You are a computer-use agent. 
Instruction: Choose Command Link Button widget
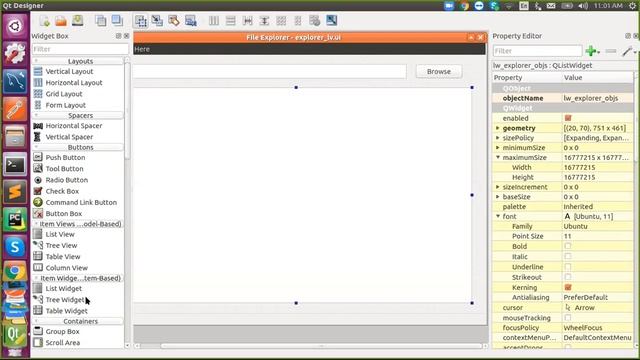click(81, 202)
